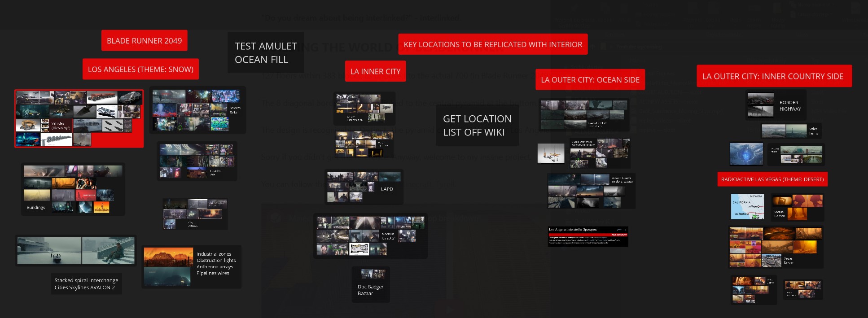The image size is (868, 318).
Task: Select the LAPD image collage
Action: click(x=364, y=187)
